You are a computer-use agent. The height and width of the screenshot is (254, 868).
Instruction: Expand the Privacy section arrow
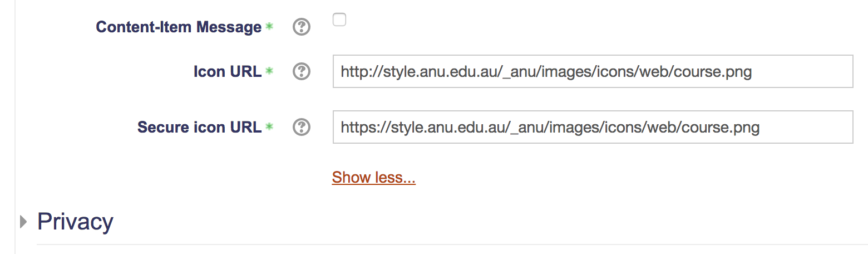(x=23, y=222)
